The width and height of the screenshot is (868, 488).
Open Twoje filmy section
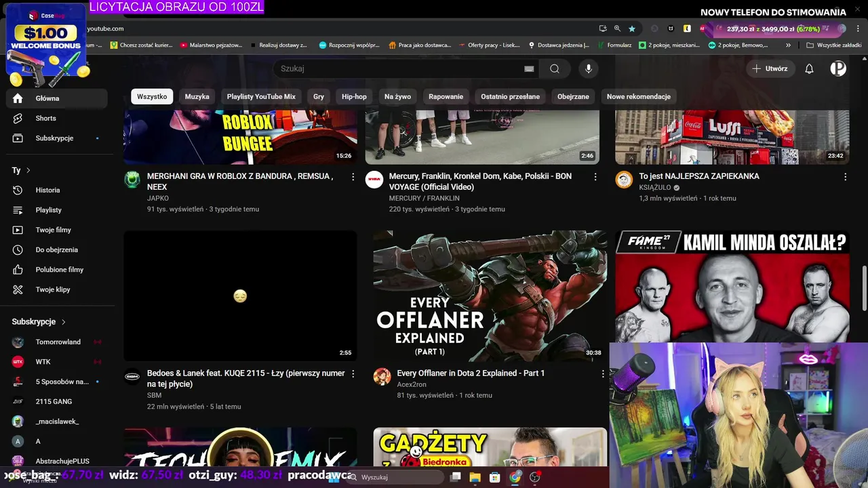point(57,230)
